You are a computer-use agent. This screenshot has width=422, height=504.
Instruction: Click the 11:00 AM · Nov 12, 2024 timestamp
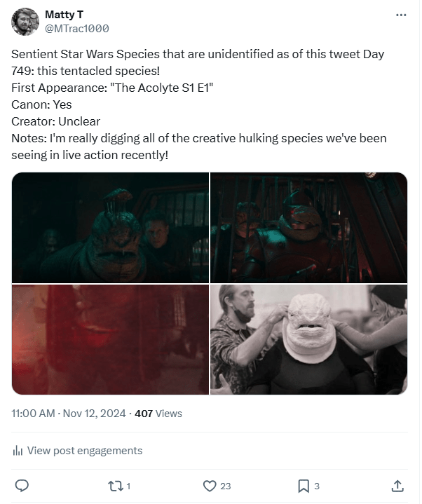pos(69,414)
